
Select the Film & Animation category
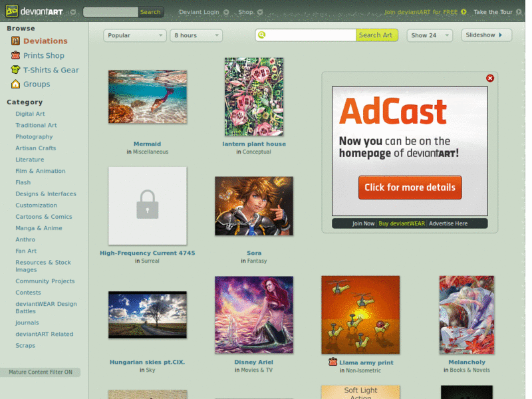click(x=41, y=171)
